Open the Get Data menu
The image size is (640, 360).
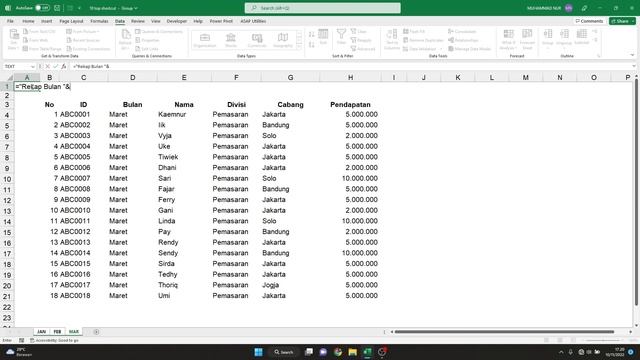13,40
